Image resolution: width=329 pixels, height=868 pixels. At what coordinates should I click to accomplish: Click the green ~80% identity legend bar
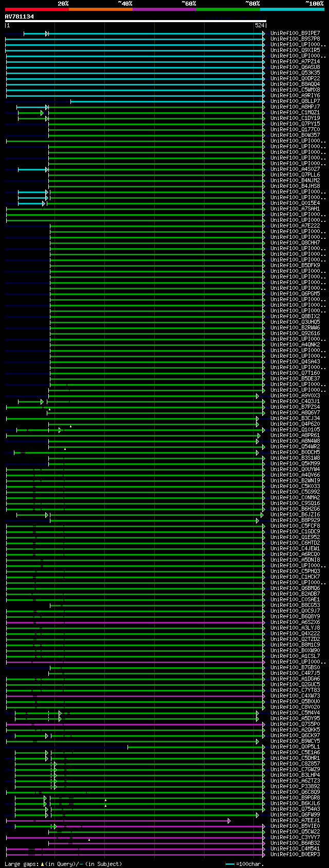pos(228,9)
